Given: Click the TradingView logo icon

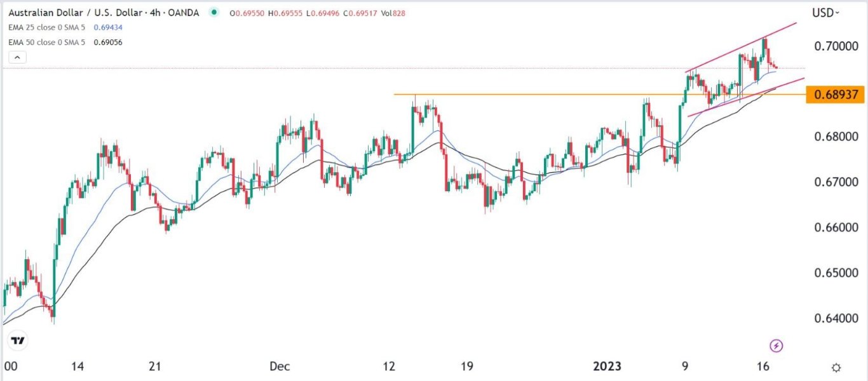Looking at the screenshot, I should 18,340.
